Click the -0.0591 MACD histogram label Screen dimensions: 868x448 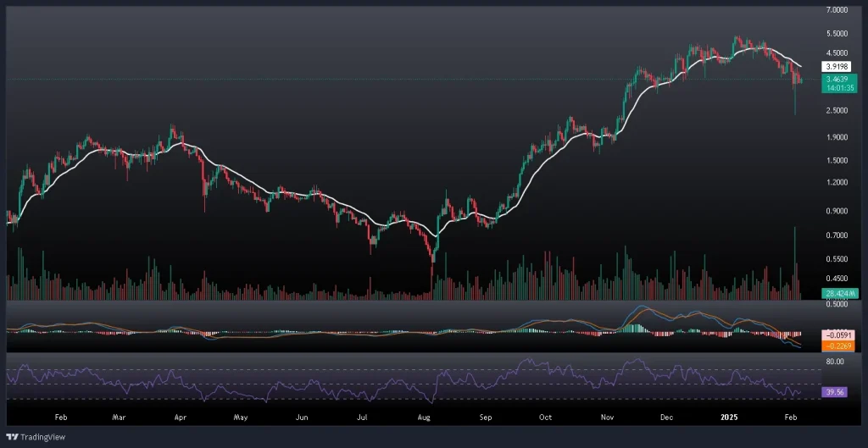click(837, 335)
